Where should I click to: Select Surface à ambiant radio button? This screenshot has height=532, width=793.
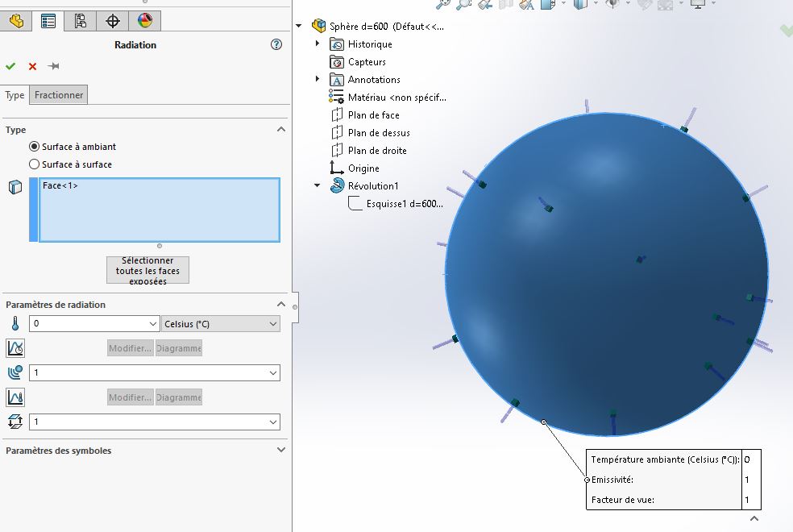(x=35, y=147)
